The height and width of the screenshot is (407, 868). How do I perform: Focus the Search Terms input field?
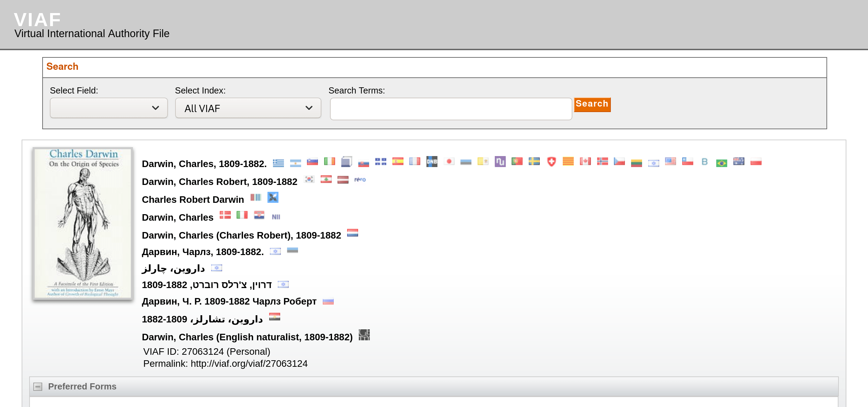[x=451, y=109]
